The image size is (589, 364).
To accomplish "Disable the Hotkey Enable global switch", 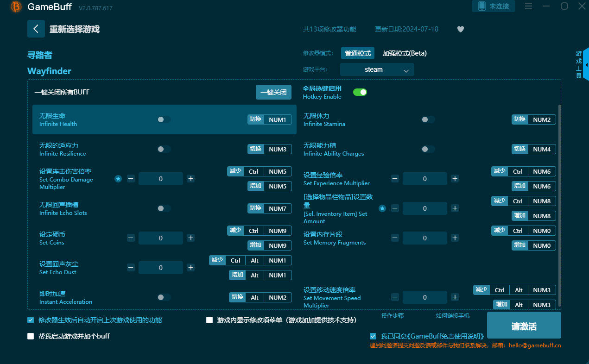I will click(360, 92).
